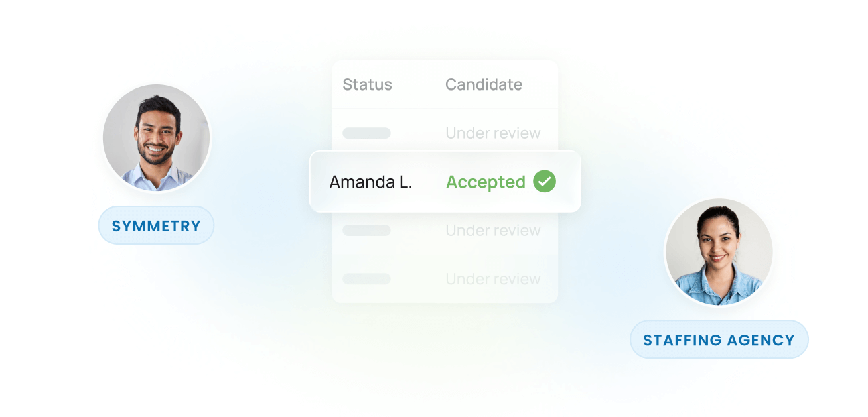Screen dimensions: 868x417
Task: Select the Status column header
Action: [x=367, y=85]
